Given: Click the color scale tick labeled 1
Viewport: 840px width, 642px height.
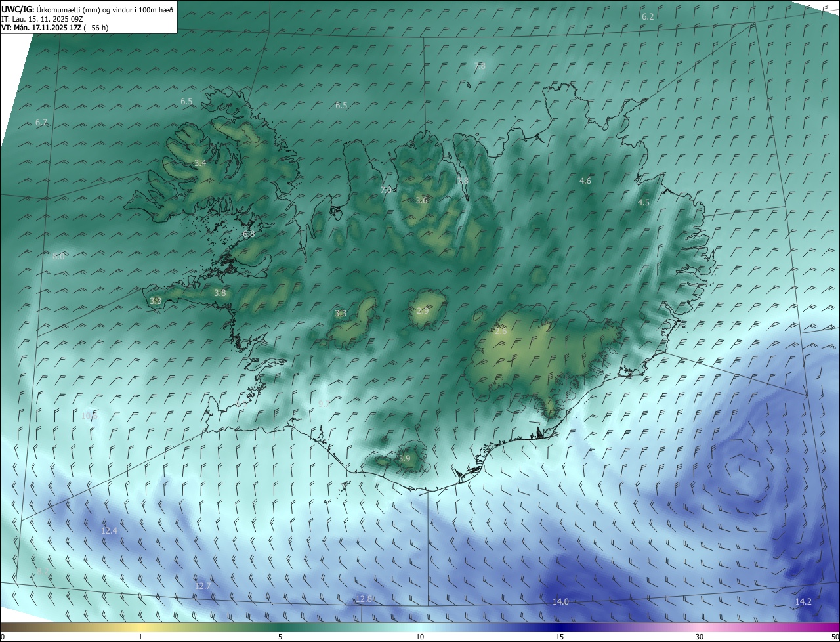Looking at the screenshot, I should pyautogui.click(x=140, y=637).
